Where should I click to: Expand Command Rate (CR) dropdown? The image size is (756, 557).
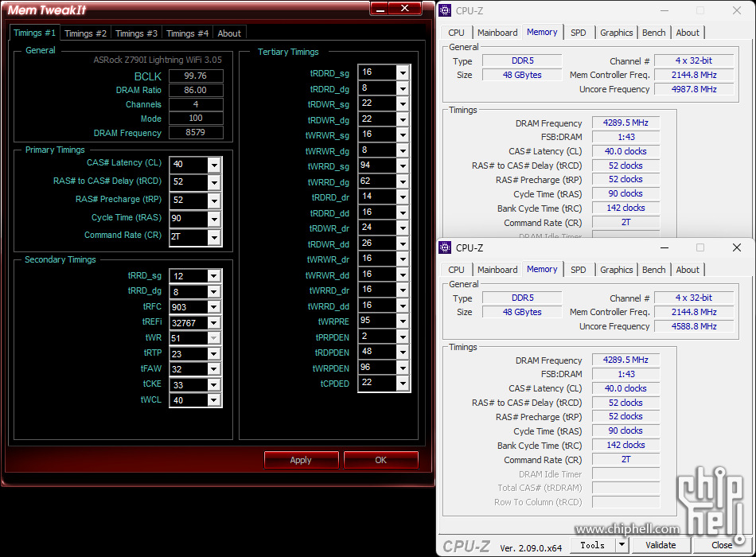[214, 237]
